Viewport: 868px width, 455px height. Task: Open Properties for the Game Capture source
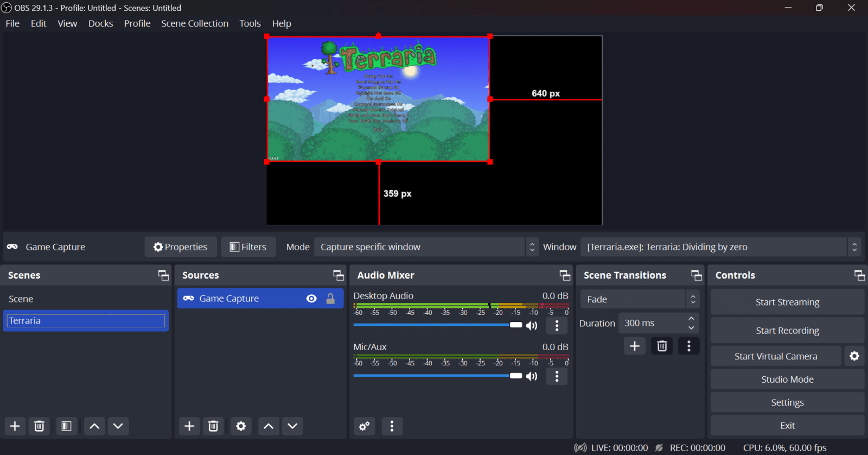pyautogui.click(x=181, y=247)
